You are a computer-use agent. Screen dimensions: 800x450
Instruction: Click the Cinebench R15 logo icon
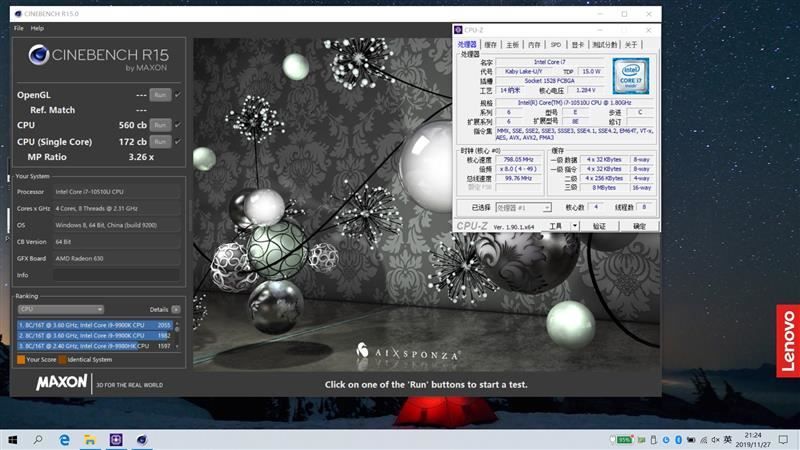tap(39, 55)
